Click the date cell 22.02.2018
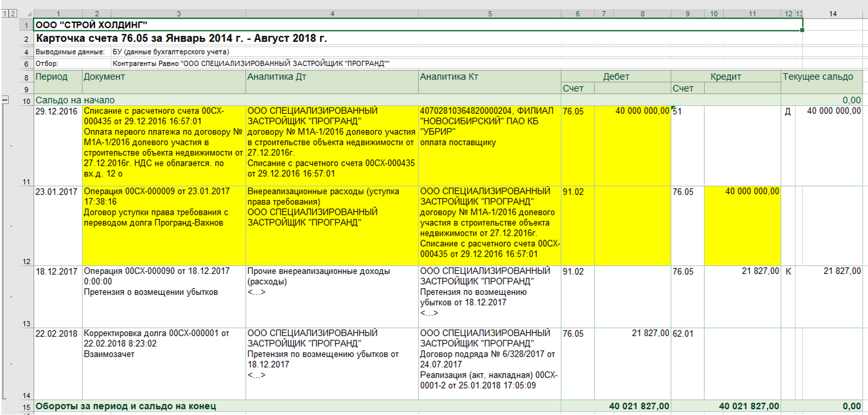This screenshot has width=868, height=415. point(58,364)
